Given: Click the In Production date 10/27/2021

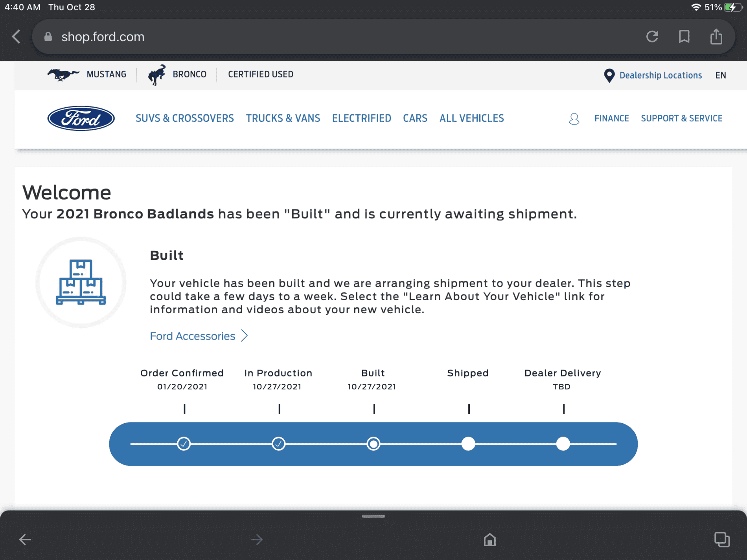Looking at the screenshot, I should 277,387.
